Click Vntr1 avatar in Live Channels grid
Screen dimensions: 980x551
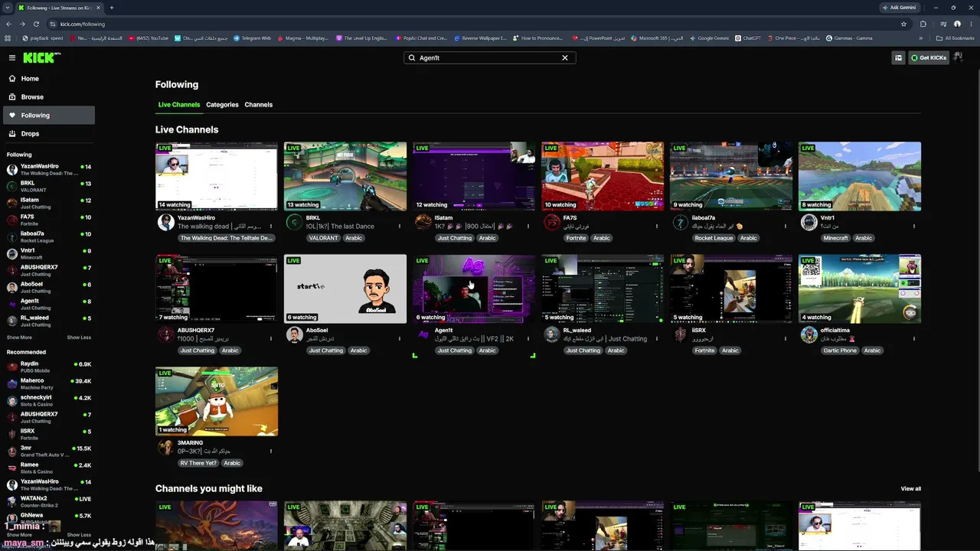click(x=808, y=222)
